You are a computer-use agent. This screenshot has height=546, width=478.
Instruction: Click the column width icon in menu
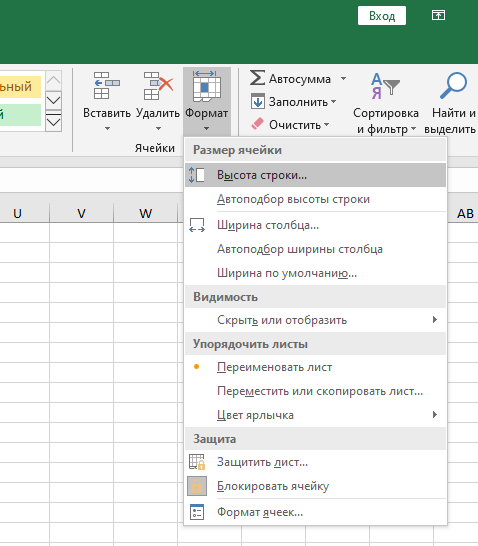197,225
